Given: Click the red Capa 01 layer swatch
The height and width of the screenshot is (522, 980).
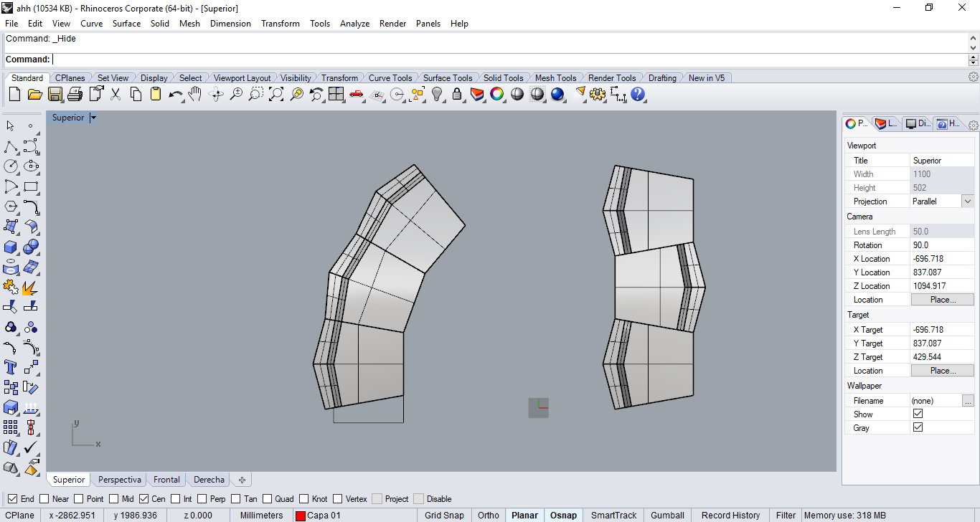Looking at the screenshot, I should (301, 516).
